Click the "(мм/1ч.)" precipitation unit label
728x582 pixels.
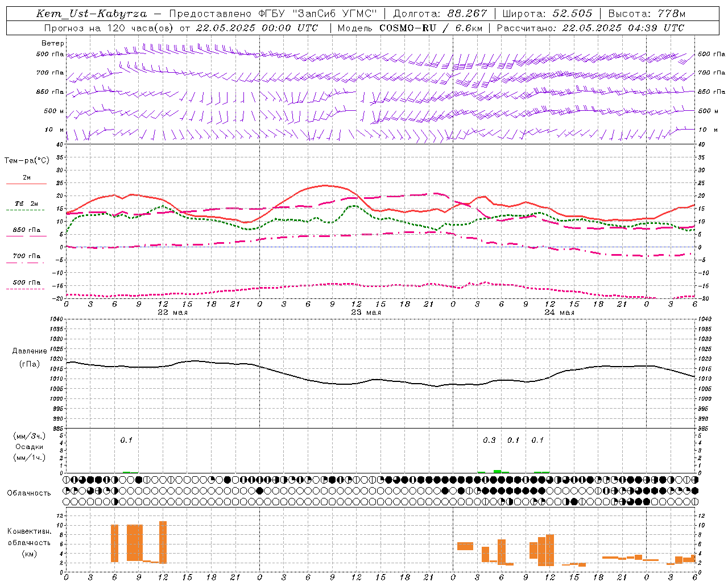tap(28, 458)
